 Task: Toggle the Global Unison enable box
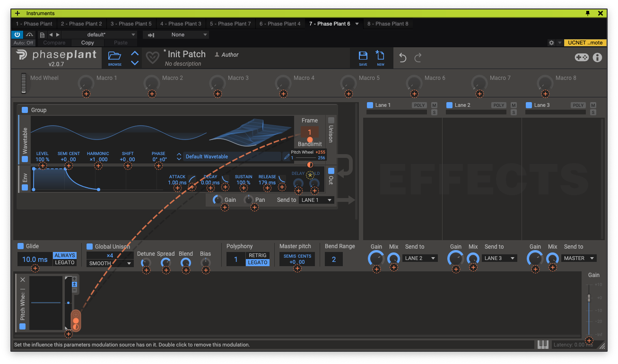[89, 246]
